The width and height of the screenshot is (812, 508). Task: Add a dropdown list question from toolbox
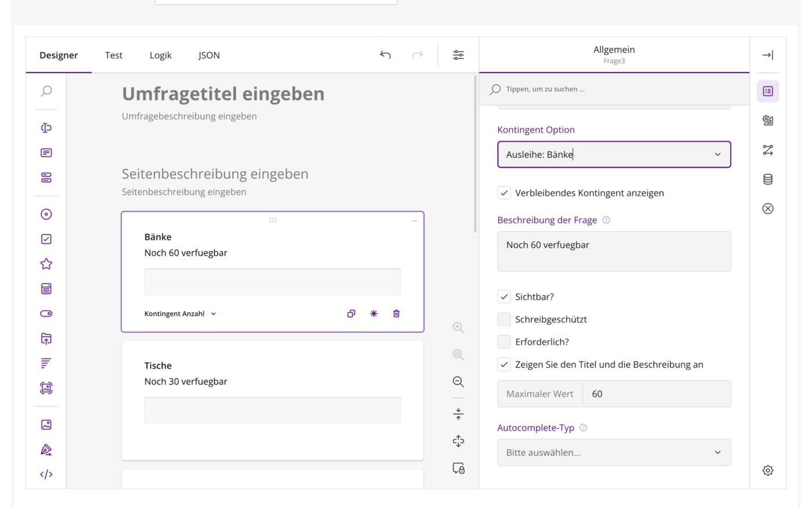[46, 289]
